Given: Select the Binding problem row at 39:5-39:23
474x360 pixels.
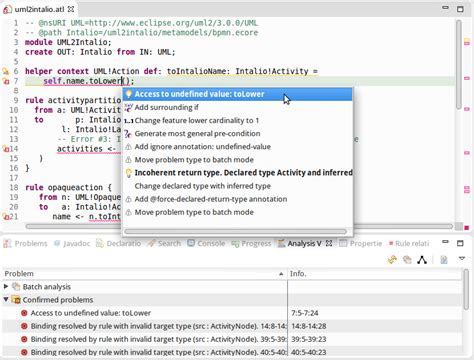Looking at the screenshot, I should click(233, 339).
